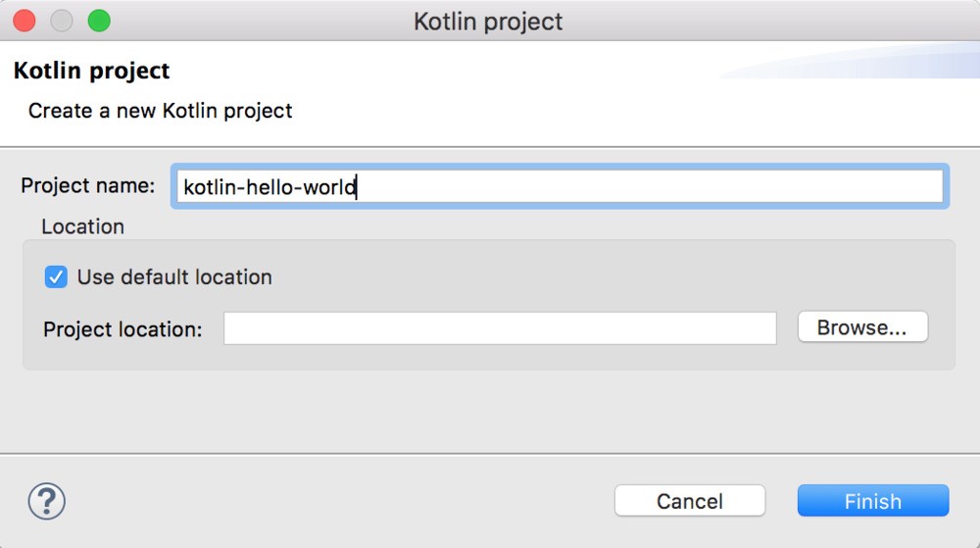This screenshot has width=980, height=548.
Task: Click Finish to create the project
Action: (872, 501)
